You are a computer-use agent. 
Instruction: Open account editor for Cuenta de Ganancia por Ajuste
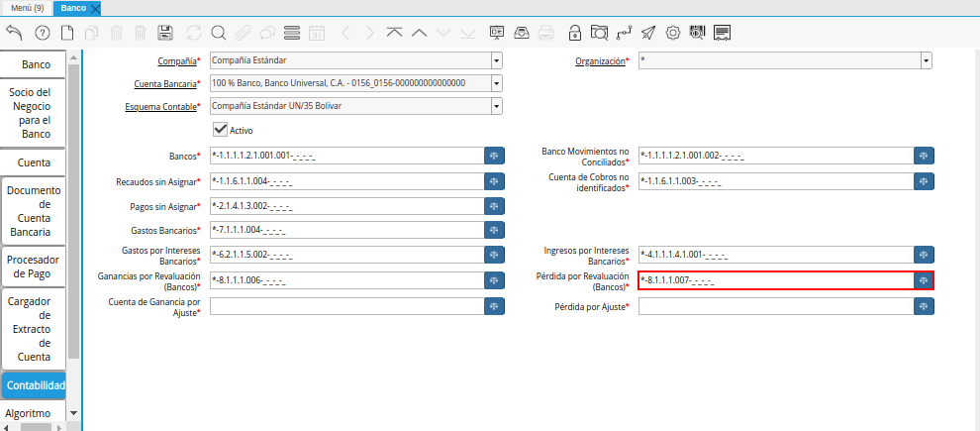pyautogui.click(x=494, y=306)
